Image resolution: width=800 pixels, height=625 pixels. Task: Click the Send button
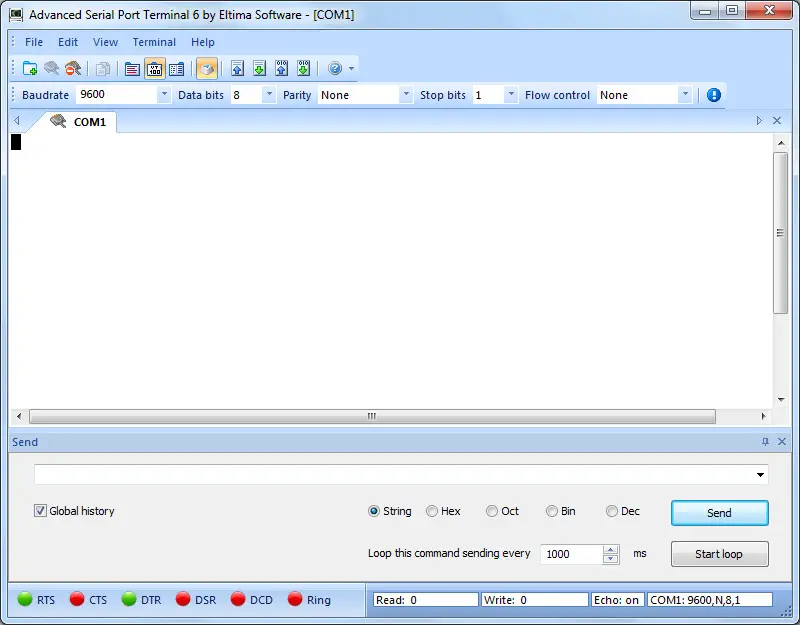pyautogui.click(x=719, y=513)
